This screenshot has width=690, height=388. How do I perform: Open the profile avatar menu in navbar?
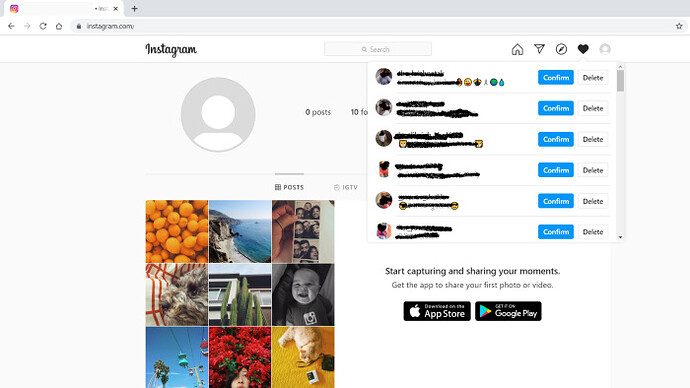605,49
